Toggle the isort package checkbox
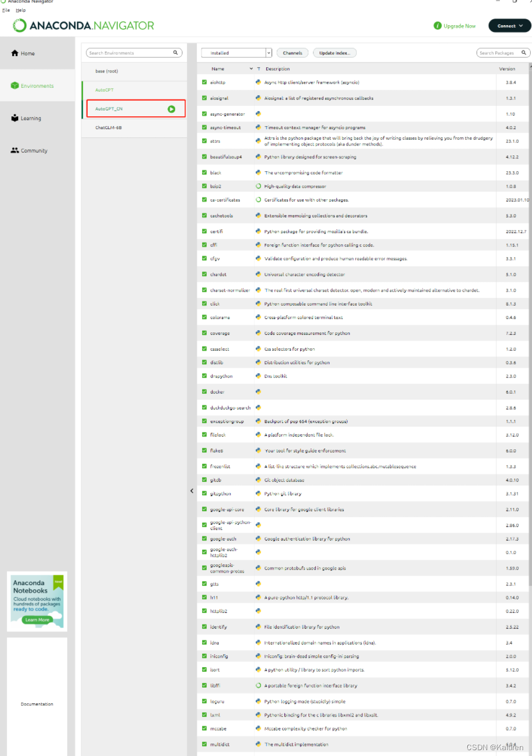Viewport: 532px width, 756px height. click(x=204, y=670)
